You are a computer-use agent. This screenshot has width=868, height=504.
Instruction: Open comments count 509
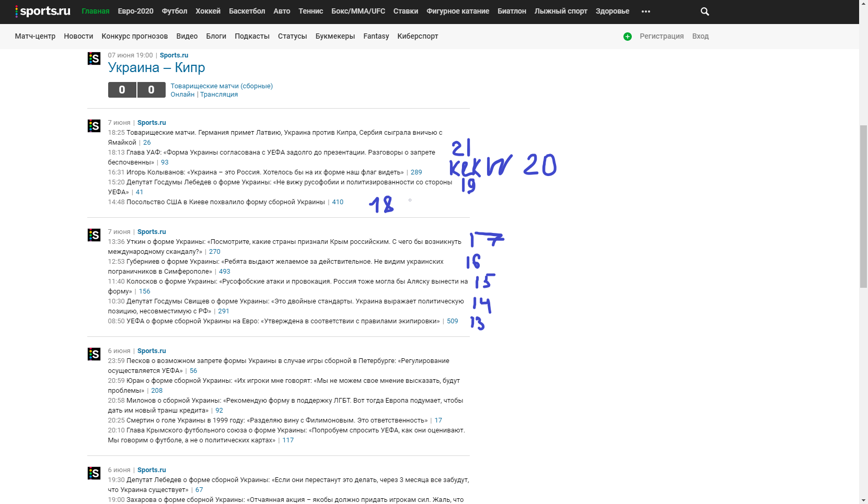click(453, 321)
